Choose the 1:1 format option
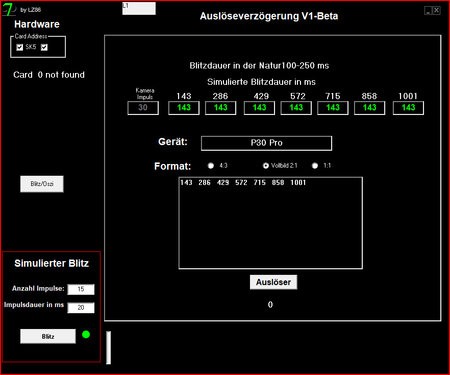The height and width of the screenshot is (375, 450). [315, 166]
